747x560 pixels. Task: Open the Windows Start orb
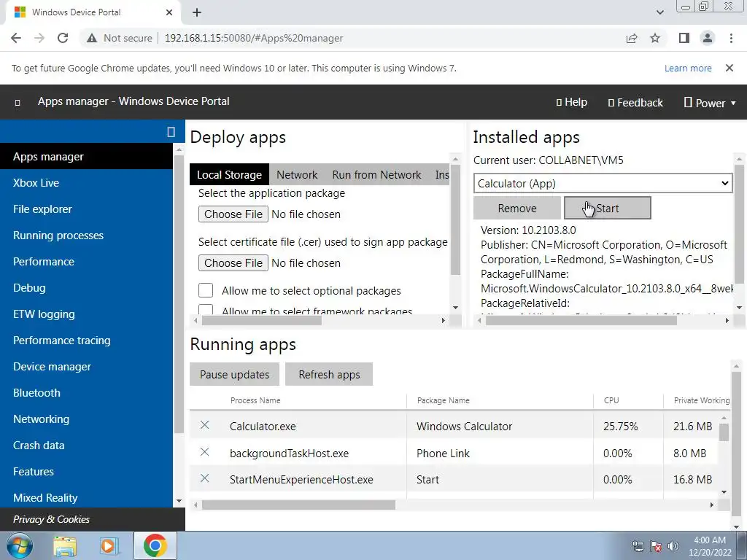coord(19,545)
